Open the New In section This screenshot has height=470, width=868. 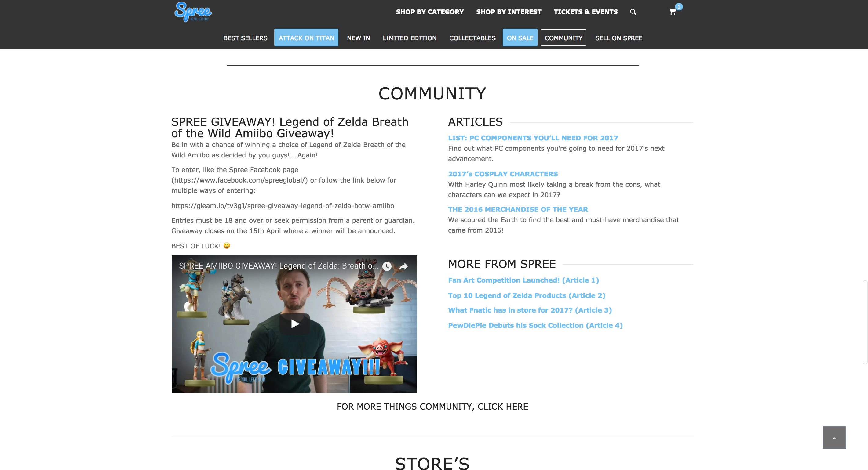(x=359, y=38)
